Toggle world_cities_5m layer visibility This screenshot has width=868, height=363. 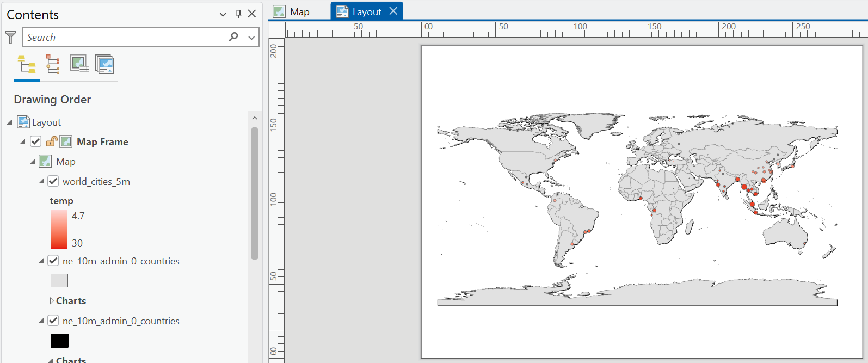[53, 181]
